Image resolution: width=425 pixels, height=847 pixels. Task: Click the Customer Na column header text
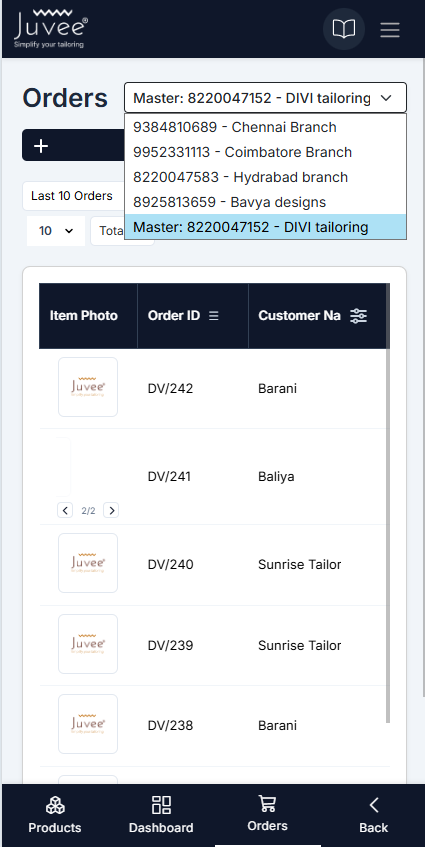(x=299, y=315)
